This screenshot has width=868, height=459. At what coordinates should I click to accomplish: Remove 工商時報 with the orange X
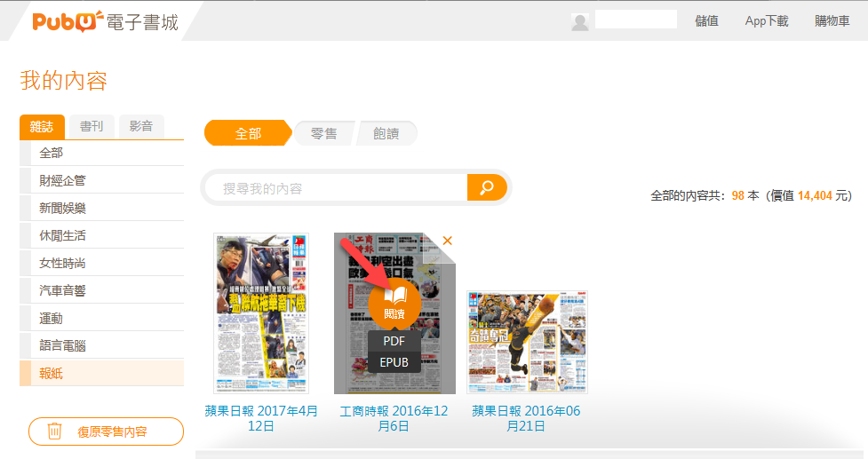(447, 241)
